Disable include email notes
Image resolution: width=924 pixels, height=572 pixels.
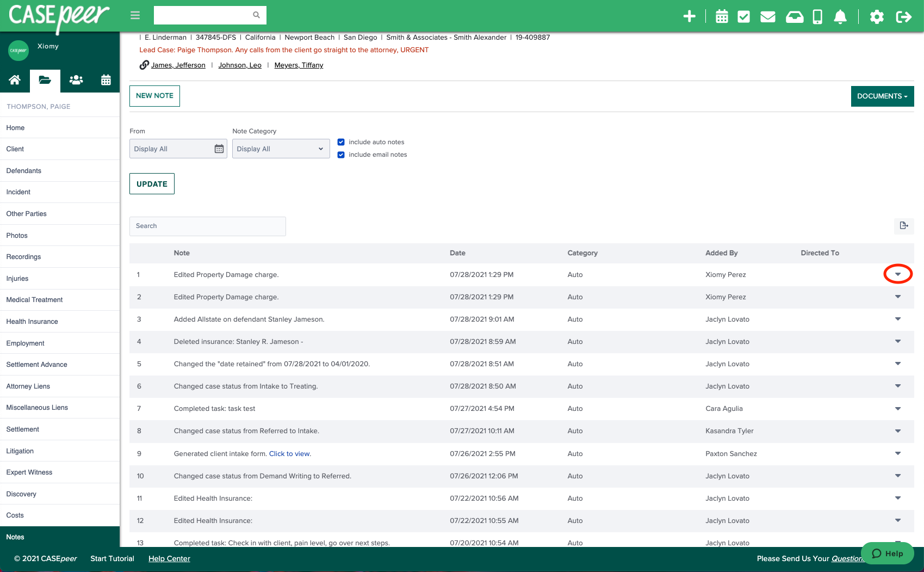341,154
